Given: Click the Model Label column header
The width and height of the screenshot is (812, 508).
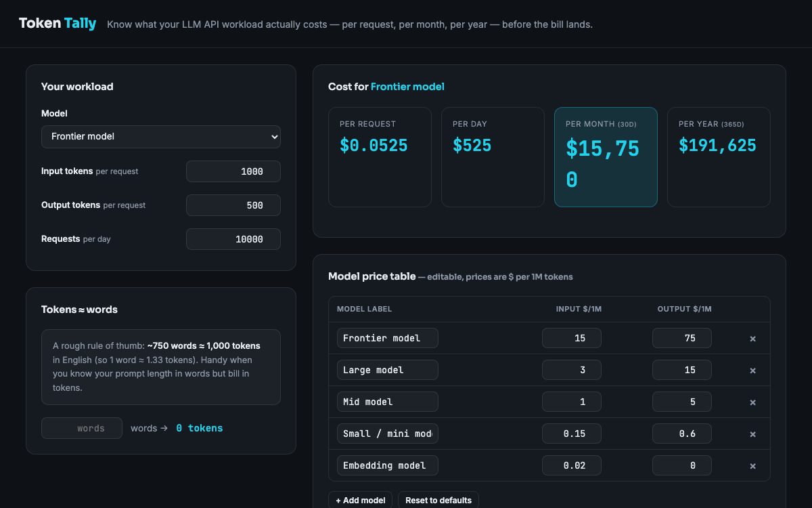Looking at the screenshot, I should 364,309.
